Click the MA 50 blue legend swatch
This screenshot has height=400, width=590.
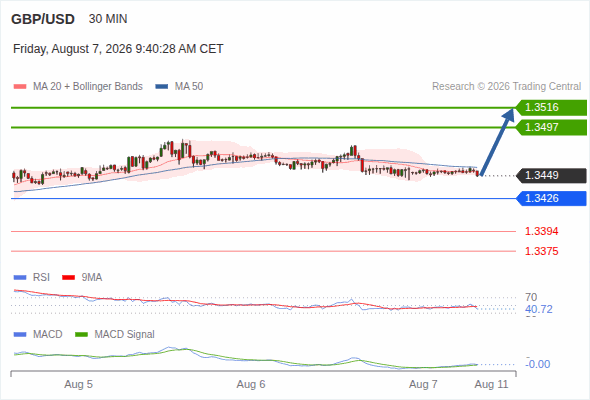click(162, 87)
